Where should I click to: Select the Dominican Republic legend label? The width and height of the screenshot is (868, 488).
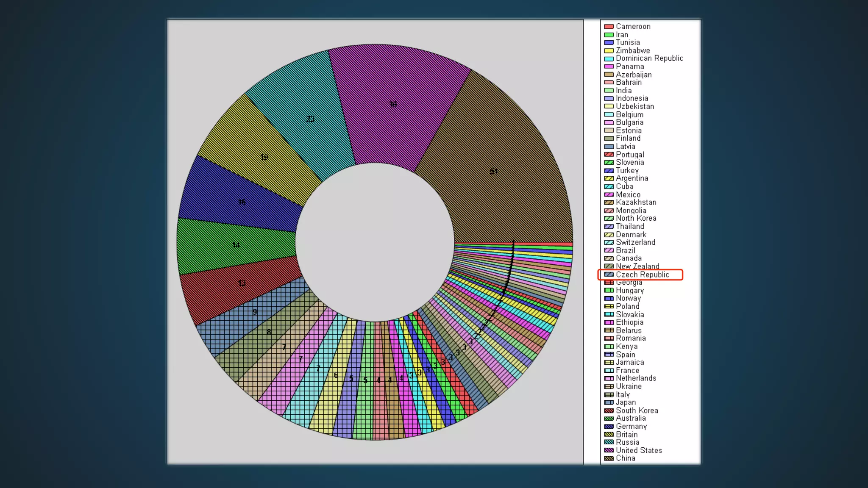pos(649,58)
